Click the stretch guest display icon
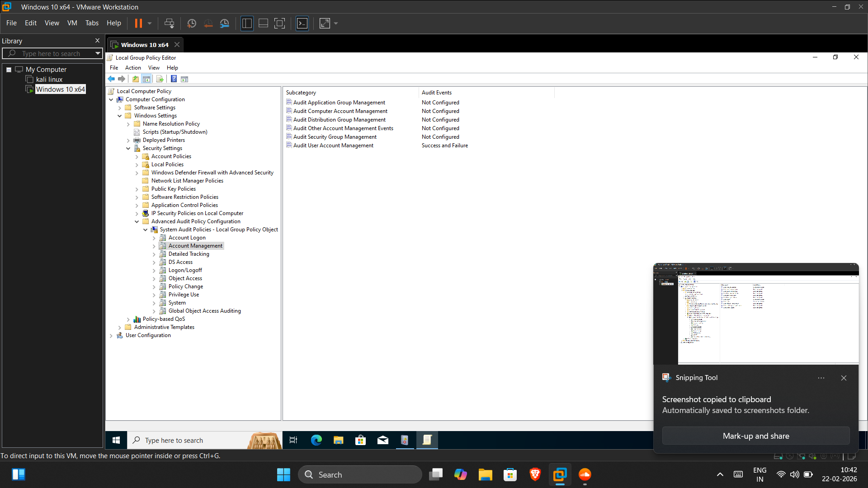This screenshot has height=488, width=868. (325, 23)
